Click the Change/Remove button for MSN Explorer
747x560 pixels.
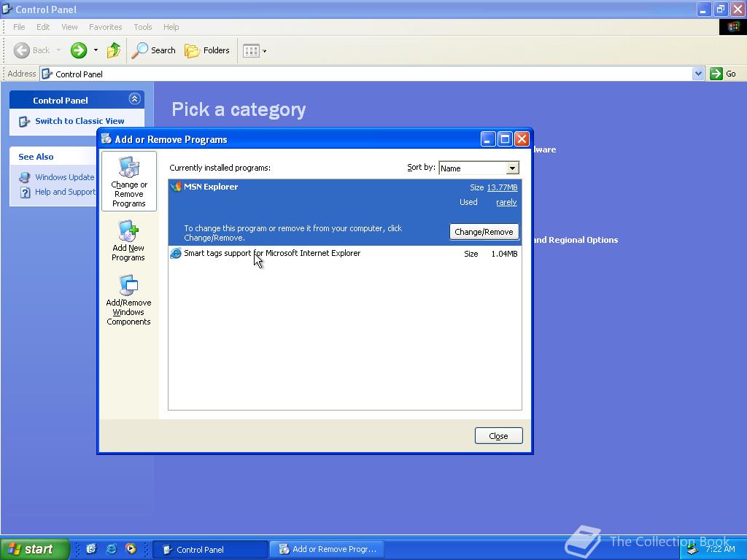(484, 232)
